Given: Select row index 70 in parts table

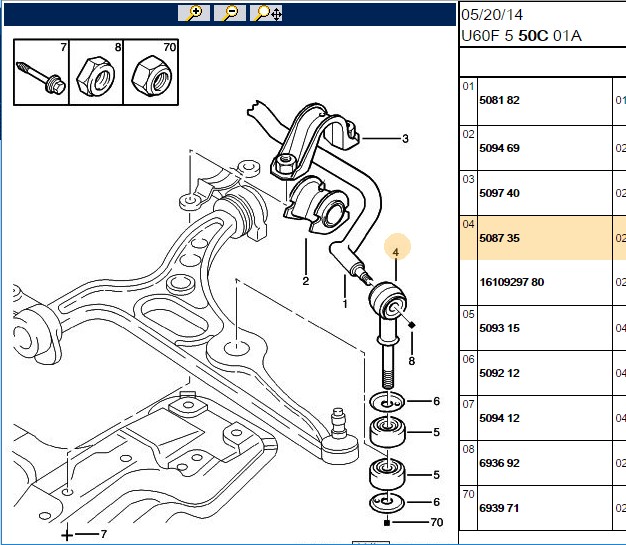Looking at the screenshot, I should click(x=468, y=495).
